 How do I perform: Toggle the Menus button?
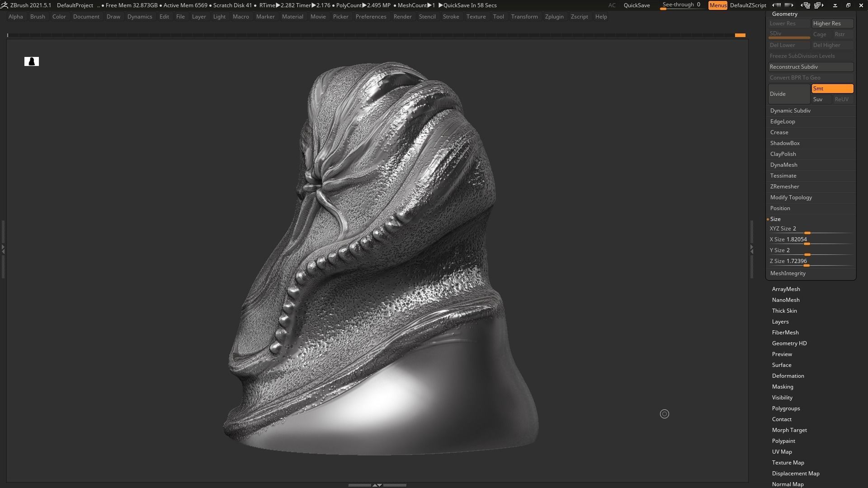point(717,5)
